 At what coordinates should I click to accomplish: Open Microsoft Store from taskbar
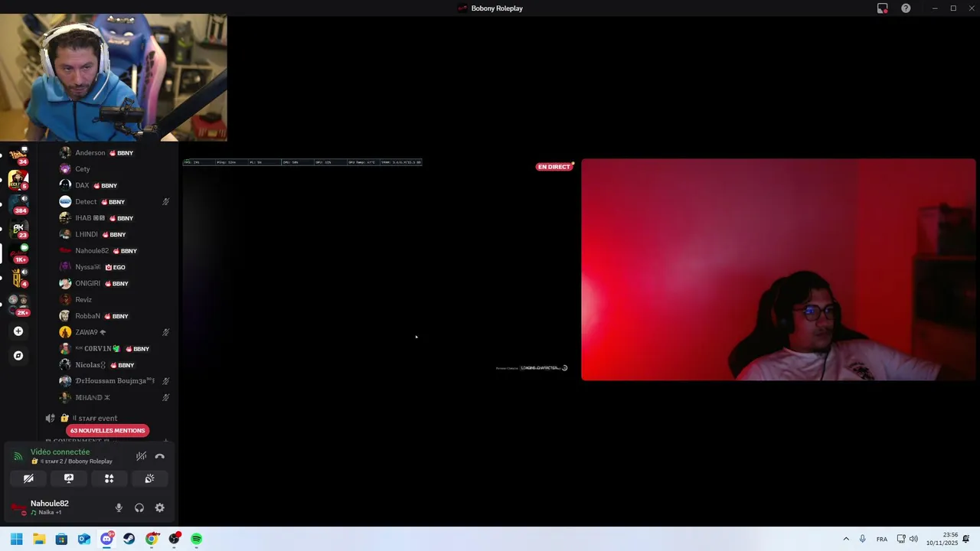coord(61,539)
